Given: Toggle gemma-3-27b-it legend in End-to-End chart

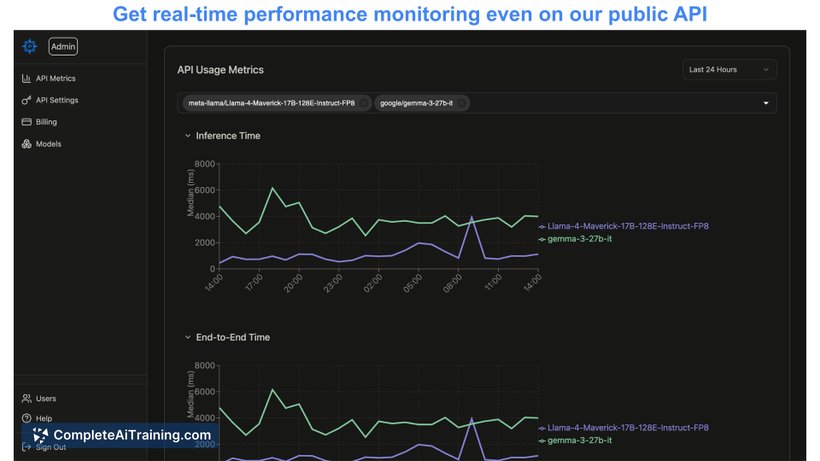Looking at the screenshot, I should tap(575, 440).
